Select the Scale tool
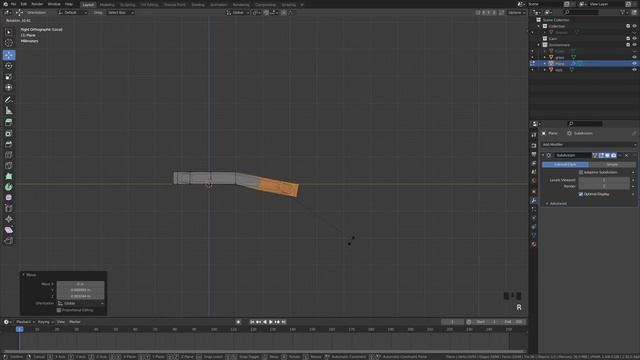 (9, 77)
